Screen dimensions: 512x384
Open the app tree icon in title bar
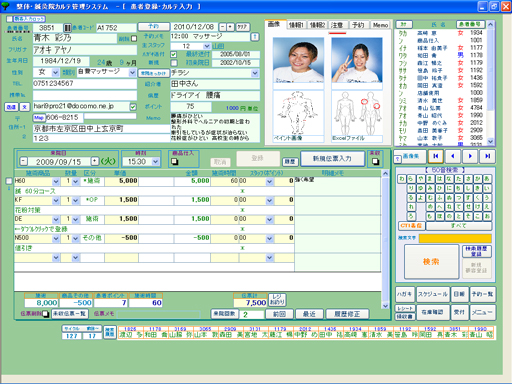(x=5, y=6)
